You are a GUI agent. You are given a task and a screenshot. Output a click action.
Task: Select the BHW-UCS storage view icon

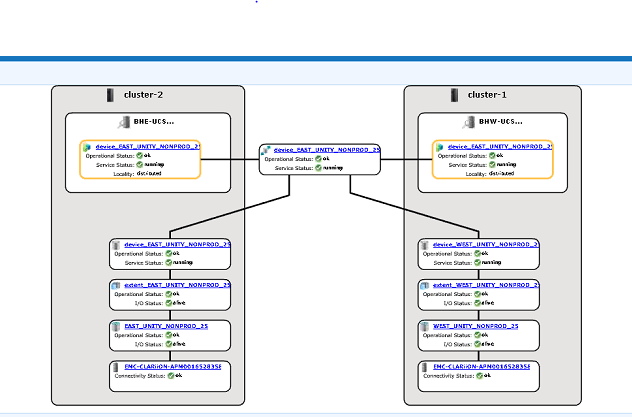pos(470,122)
